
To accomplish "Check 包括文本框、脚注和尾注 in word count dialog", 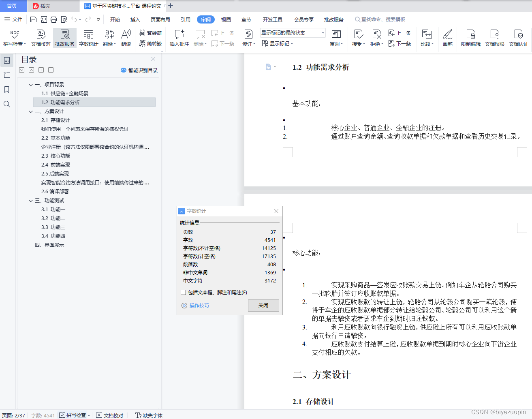I will pyautogui.click(x=183, y=292).
